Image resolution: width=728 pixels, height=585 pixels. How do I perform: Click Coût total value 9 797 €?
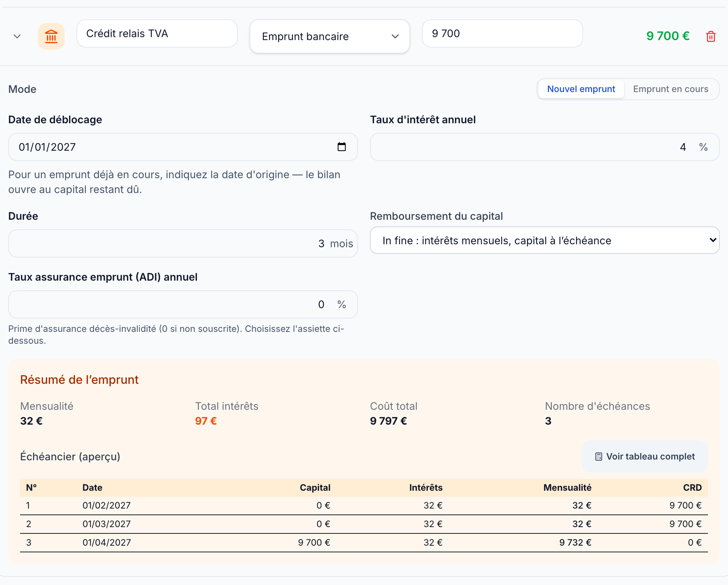point(389,421)
